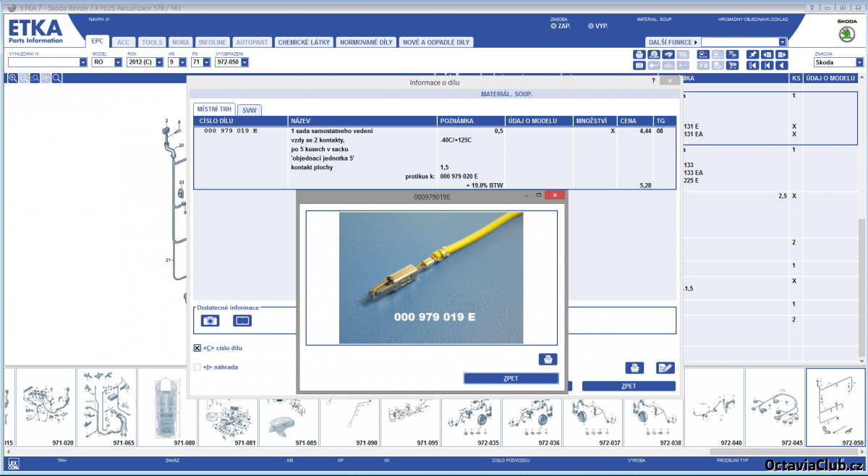Switch to the SVW tab
Image resolution: width=868 pixels, height=476 pixels.
250,110
